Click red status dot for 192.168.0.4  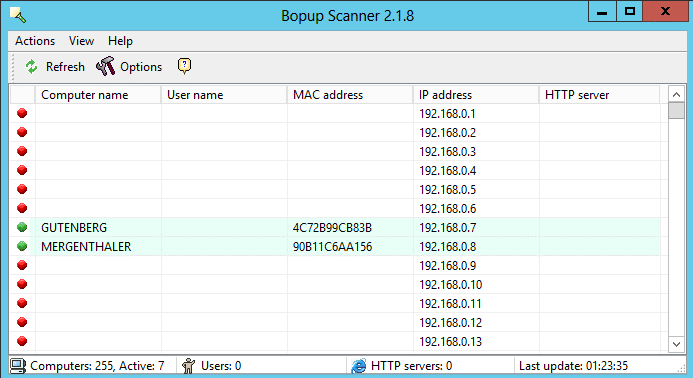pyautogui.click(x=22, y=170)
